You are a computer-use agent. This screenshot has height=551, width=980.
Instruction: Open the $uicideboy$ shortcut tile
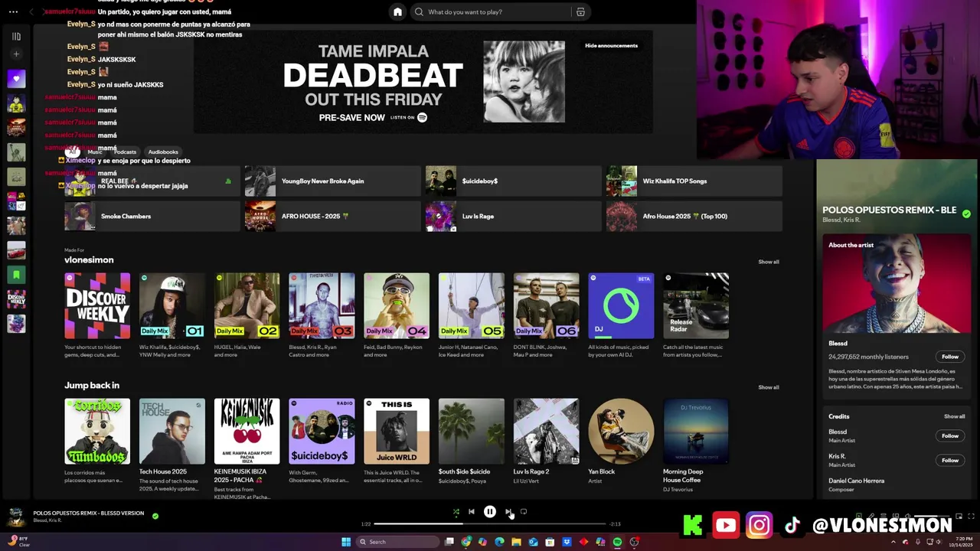(x=513, y=181)
